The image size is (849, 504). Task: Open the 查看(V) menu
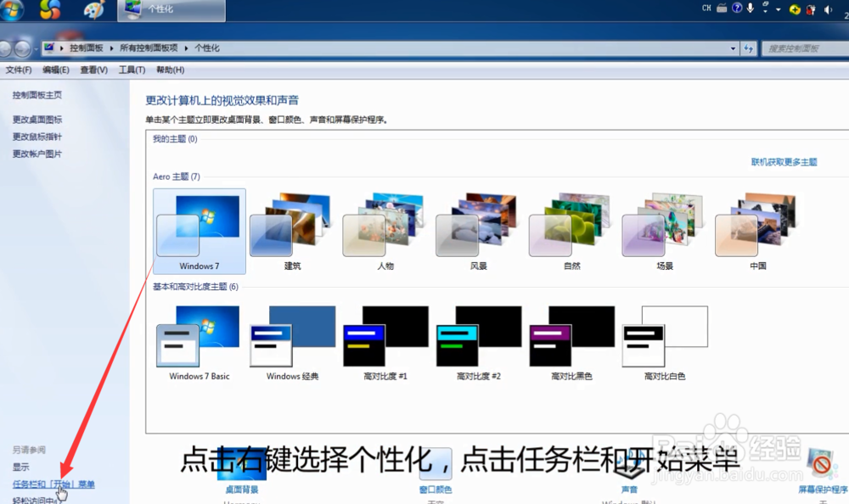click(93, 70)
